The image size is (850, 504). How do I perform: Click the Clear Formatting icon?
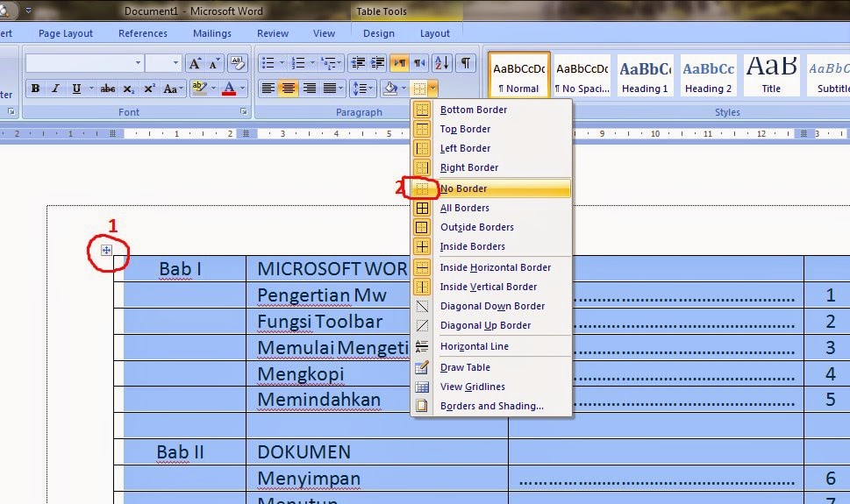pyautogui.click(x=237, y=63)
